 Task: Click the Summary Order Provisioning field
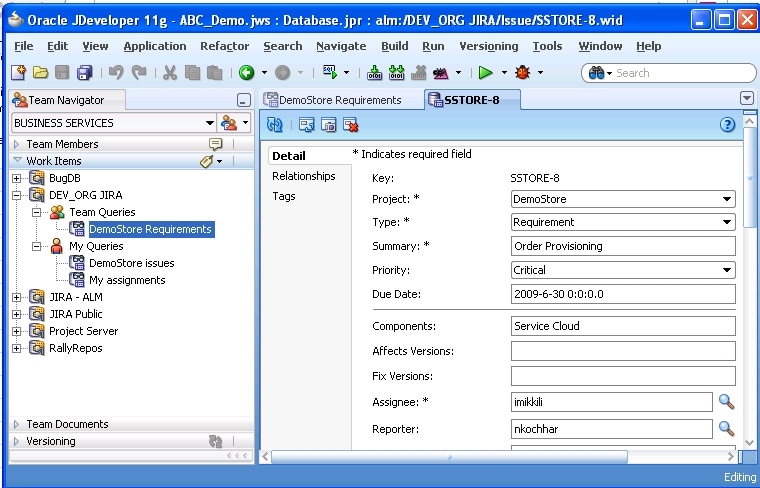click(x=623, y=246)
